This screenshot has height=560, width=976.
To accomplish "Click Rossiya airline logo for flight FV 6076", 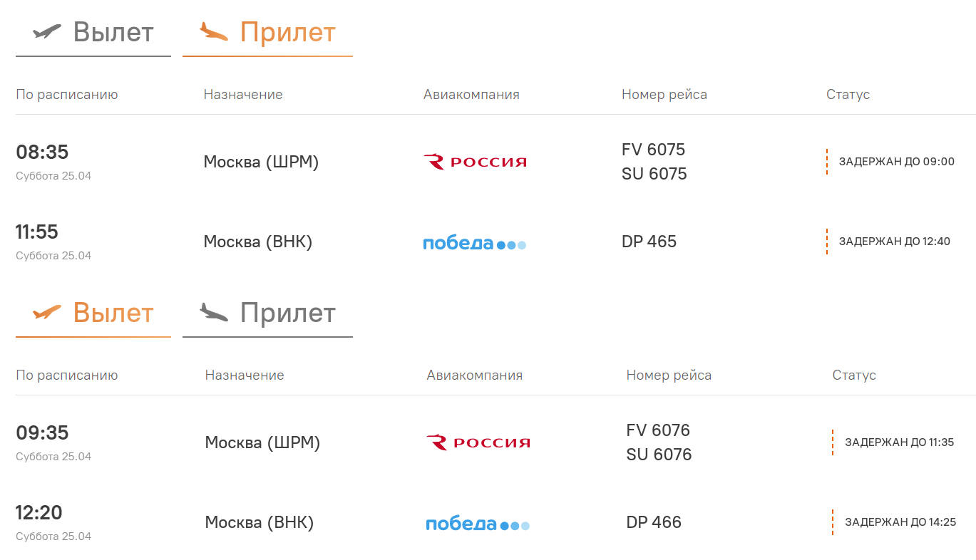I will 478,442.
